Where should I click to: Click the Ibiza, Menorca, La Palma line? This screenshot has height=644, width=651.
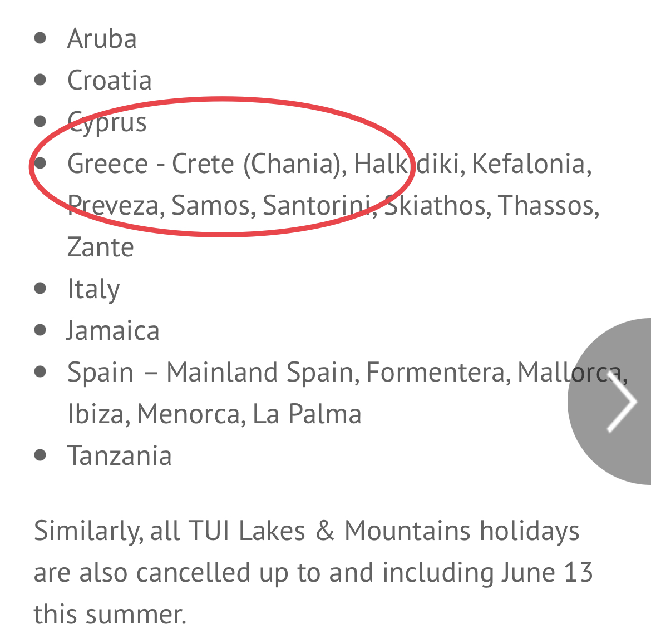[214, 414]
